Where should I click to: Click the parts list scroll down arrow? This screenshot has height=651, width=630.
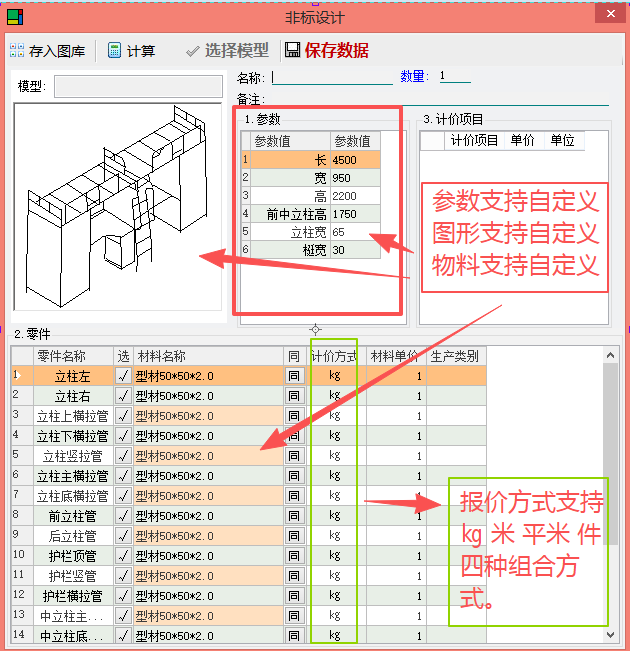(x=610, y=634)
